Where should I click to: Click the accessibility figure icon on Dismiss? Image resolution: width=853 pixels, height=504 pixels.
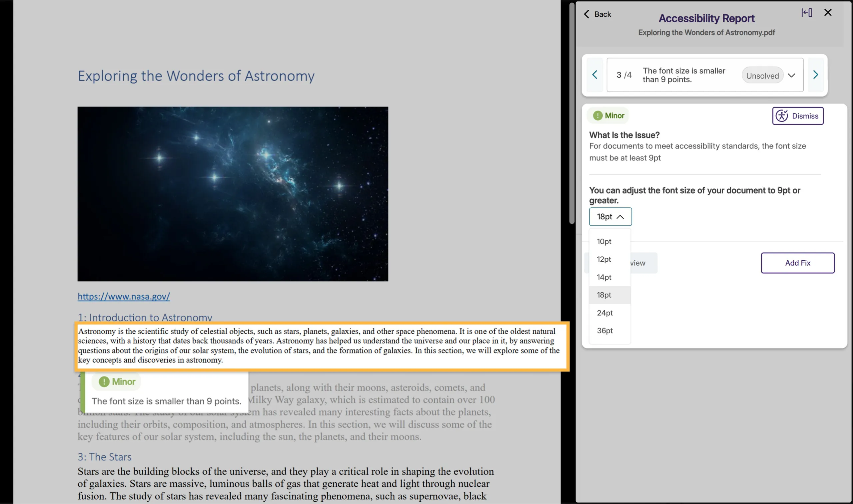pyautogui.click(x=782, y=116)
